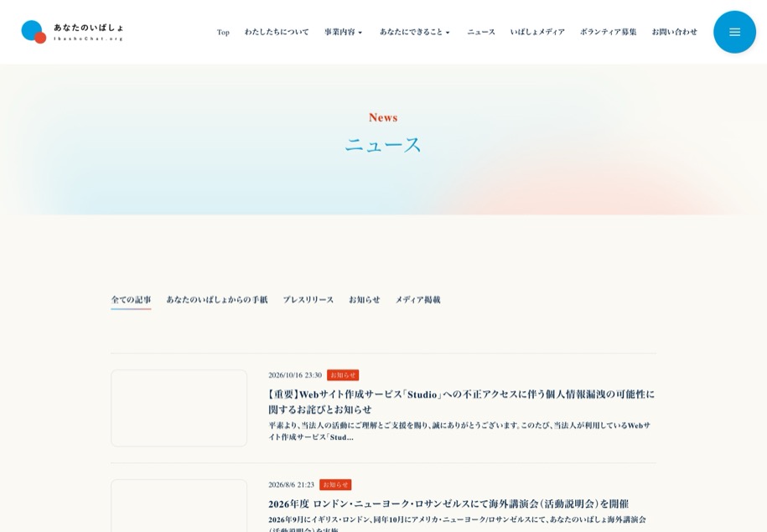Go to Top in navigation

coord(223,33)
